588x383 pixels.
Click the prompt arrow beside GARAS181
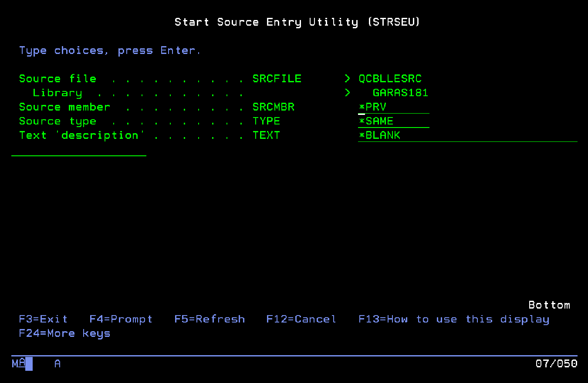[347, 93]
